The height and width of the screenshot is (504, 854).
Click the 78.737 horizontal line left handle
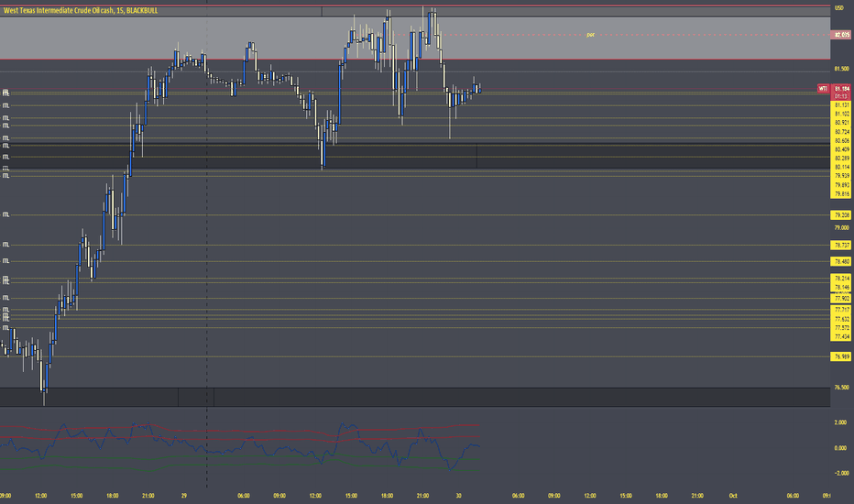click(5, 245)
